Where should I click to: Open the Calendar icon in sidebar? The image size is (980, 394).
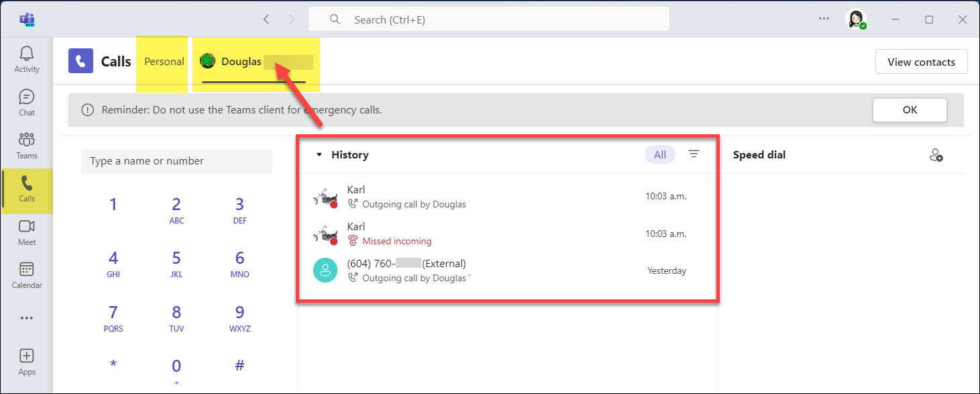26,275
